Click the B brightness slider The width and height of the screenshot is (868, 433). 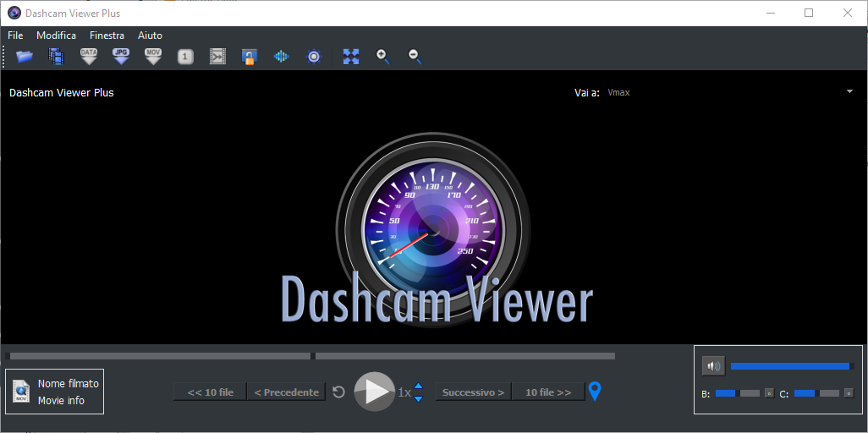click(x=738, y=393)
